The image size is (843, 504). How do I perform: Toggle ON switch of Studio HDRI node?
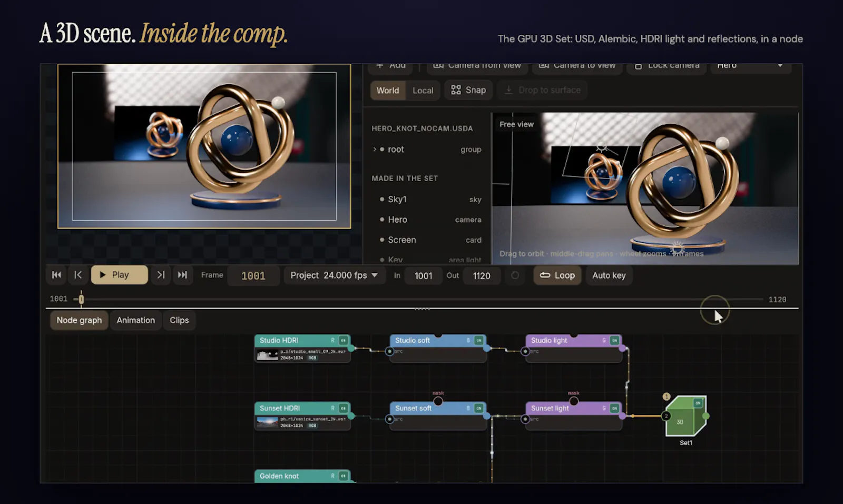coord(343,341)
